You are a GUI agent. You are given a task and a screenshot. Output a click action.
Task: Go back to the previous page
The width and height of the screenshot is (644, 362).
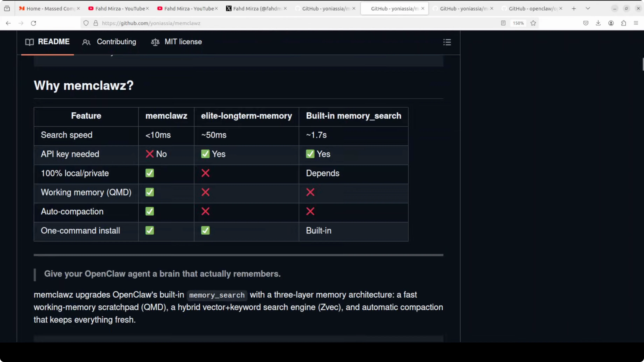[x=8, y=23]
